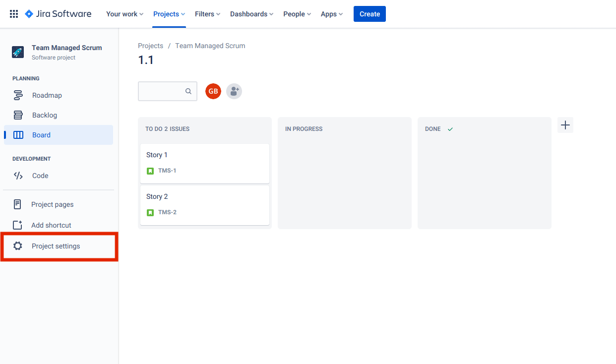Select the Roadmap icon in the sidebar
This screenshot has width=616, height=364.
click(18, 95)
